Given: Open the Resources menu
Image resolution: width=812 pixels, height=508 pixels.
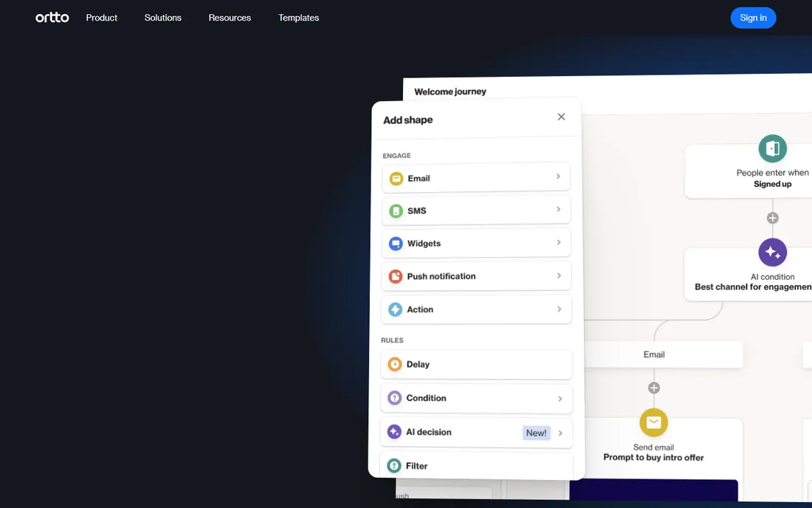Looking at the screenshot, I should click(x=230, y=18).
